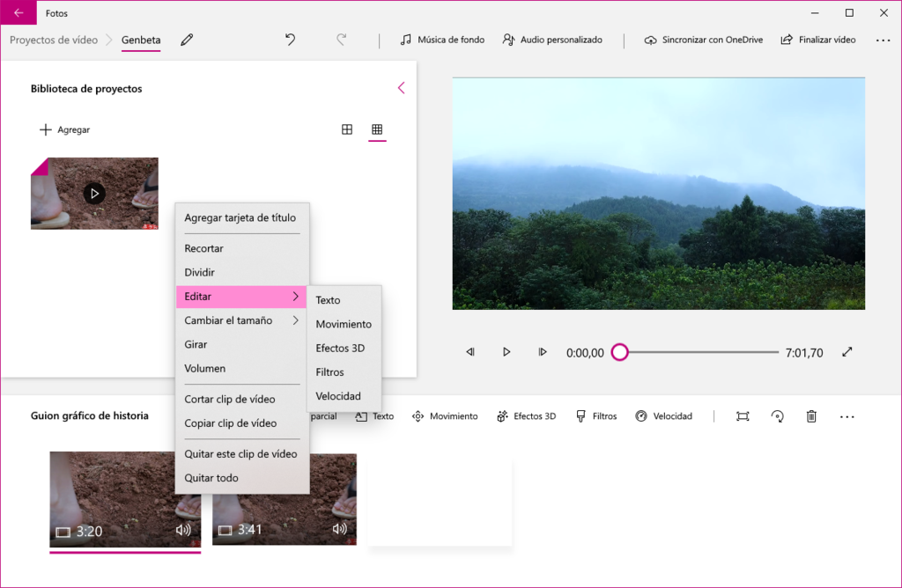Open the Filtros tool

tap(596, 415)
